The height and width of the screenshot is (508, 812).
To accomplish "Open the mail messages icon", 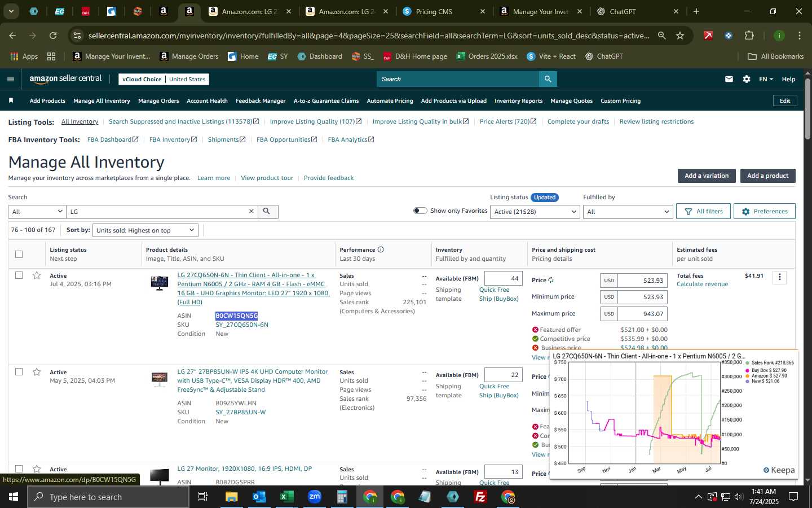I will 729,79.
